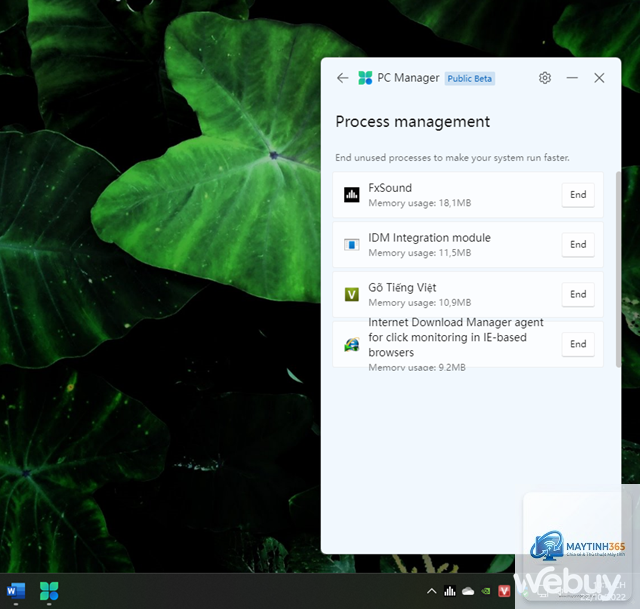Open PC Manager from the taskbar
This screenshot has width=640, height=609.
49,591
